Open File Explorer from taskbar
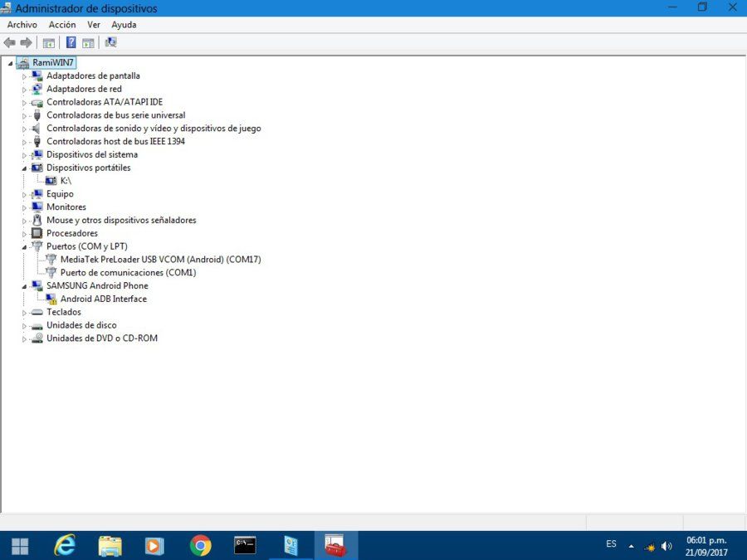747x560 pixels. pyautogui.click(x=110, y=546)
